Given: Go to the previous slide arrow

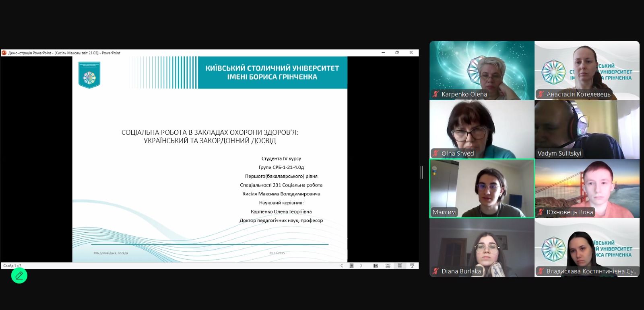Looking at the screenshot, I should (342, 266).
